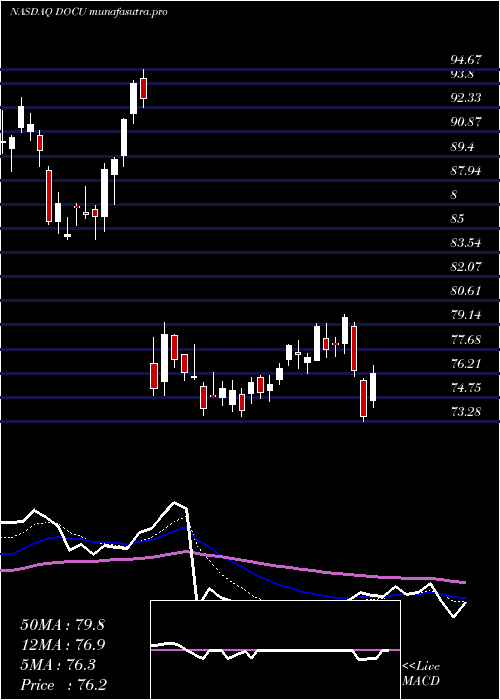Click the 80.61 price level label
The image size is (500, 700).
[466, 291]
